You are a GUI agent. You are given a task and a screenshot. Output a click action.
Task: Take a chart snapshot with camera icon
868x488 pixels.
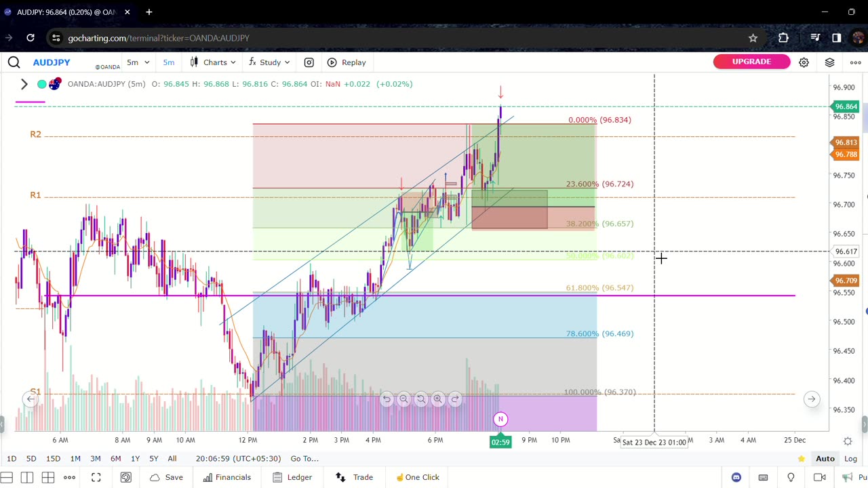tap(309, 62)
